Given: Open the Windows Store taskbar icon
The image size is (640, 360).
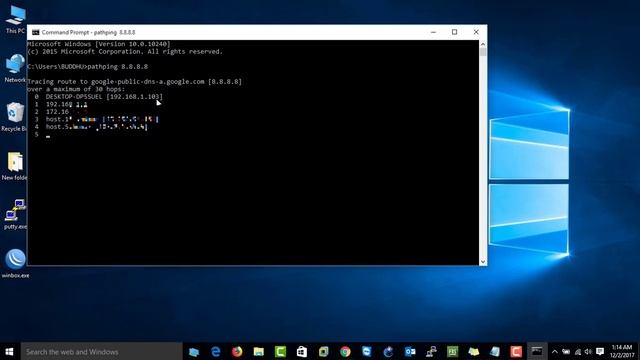Looking at the screenshot, I should pos(302,351).
